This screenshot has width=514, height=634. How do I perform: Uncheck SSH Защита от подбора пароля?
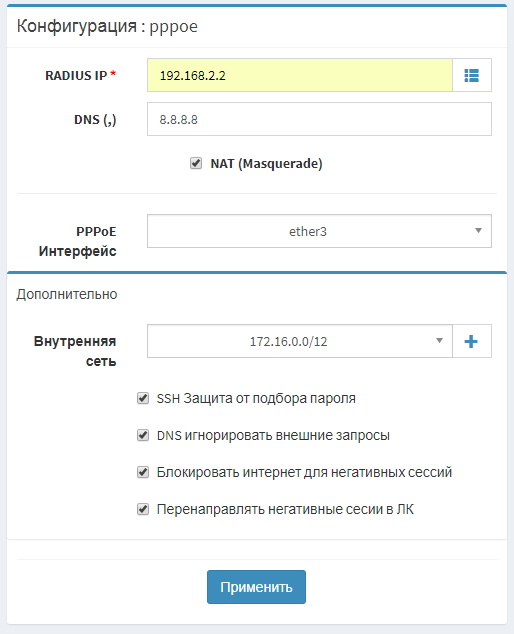point(143,398)
